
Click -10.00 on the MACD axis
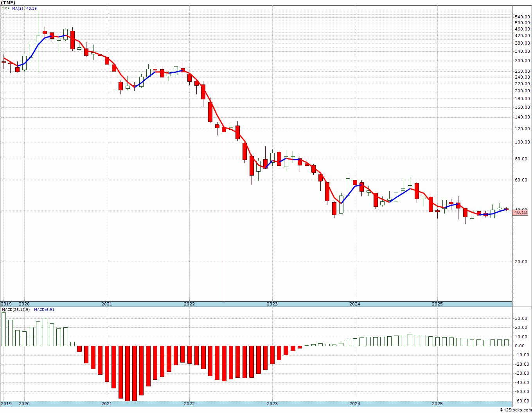pyautogui.click(x=523, y=355)
